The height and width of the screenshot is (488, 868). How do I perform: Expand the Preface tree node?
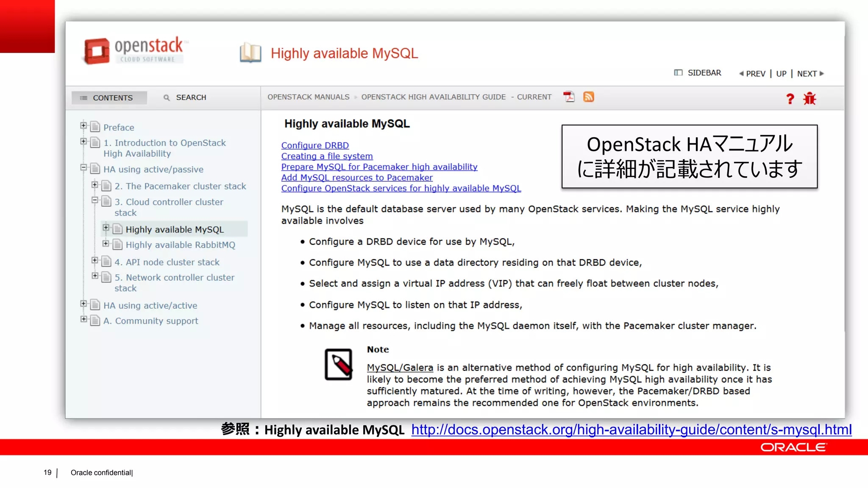(x=83, y=125)
